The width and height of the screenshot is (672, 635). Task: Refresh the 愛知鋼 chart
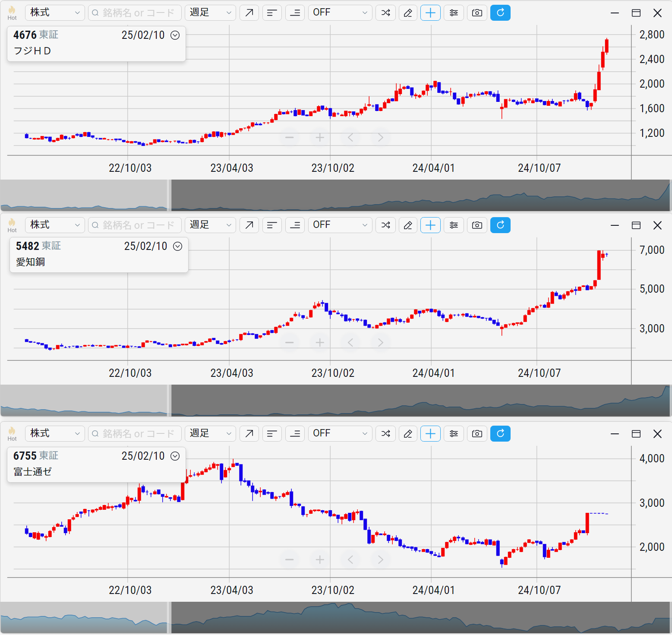[x=500, y=225]
